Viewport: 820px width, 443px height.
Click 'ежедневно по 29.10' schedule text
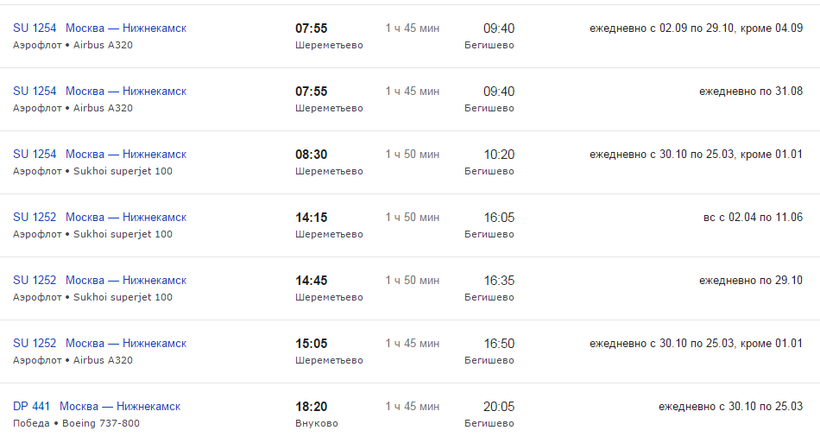pyautogui.click(x=750, y=280)
